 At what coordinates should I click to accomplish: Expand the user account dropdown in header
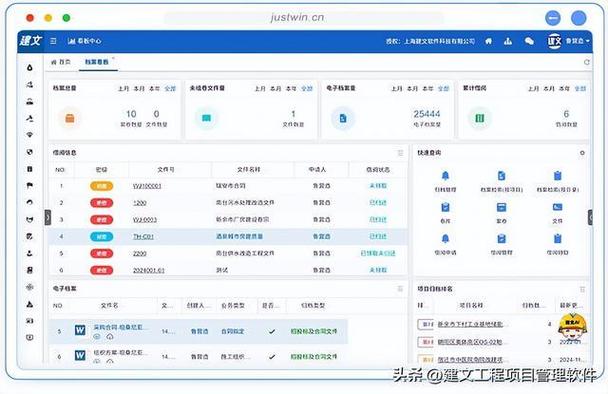pos(578,41)
